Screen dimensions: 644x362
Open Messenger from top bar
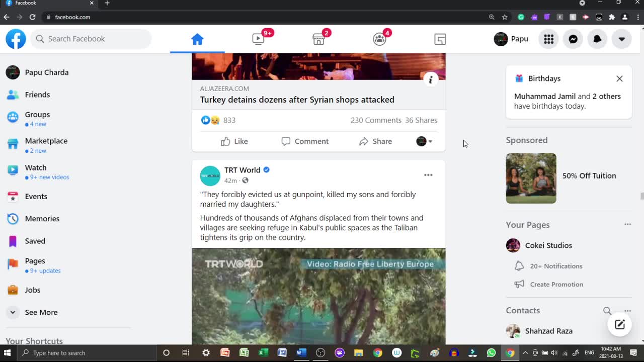pyautogui.click(x=573, y=39)
